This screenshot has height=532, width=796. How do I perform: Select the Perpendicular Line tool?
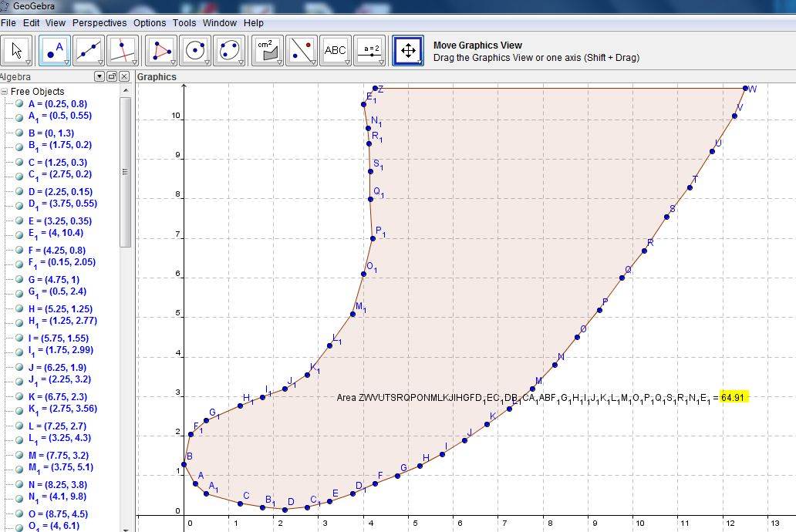[123, 51]
